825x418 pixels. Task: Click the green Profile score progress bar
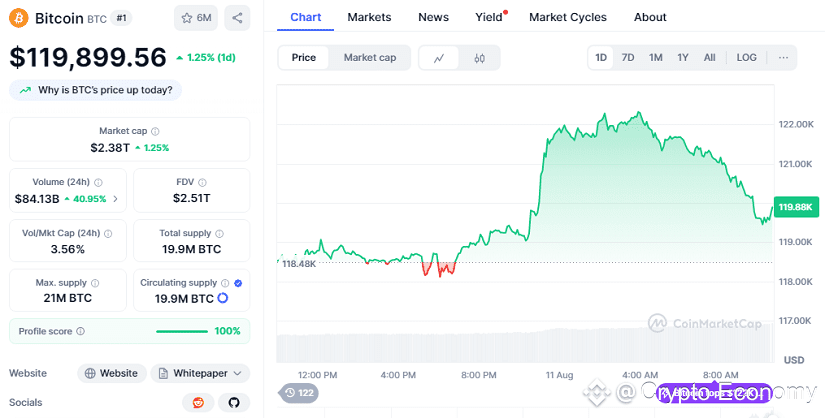click(182, 331)
